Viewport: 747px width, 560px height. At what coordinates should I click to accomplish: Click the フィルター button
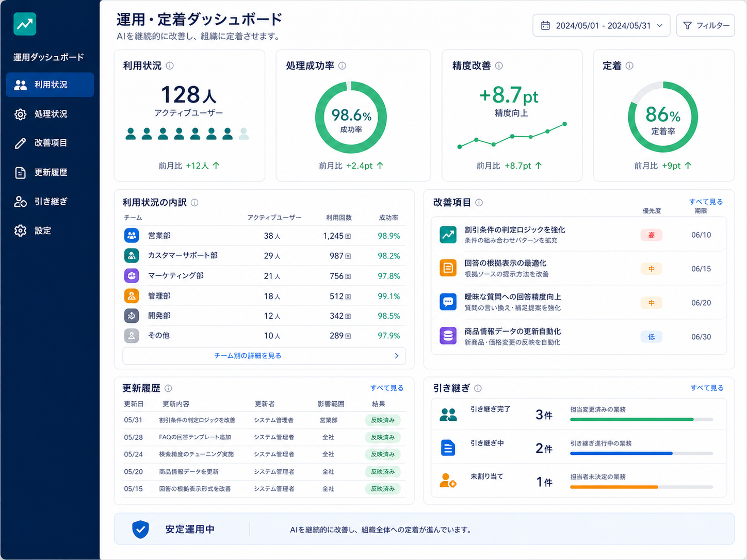click(706, 25)
